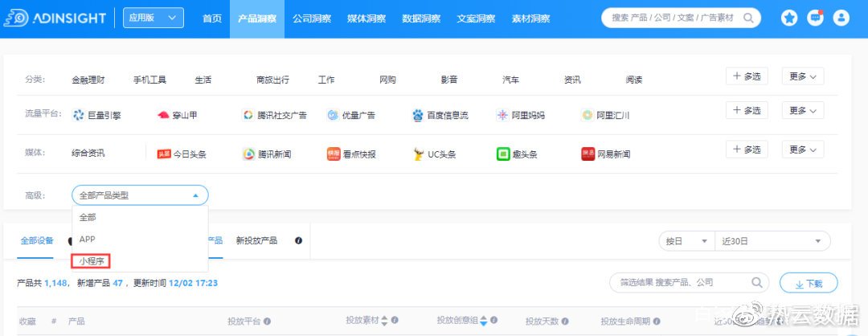Select 看点快报 media
868x336 pixels.
[351, 154]
